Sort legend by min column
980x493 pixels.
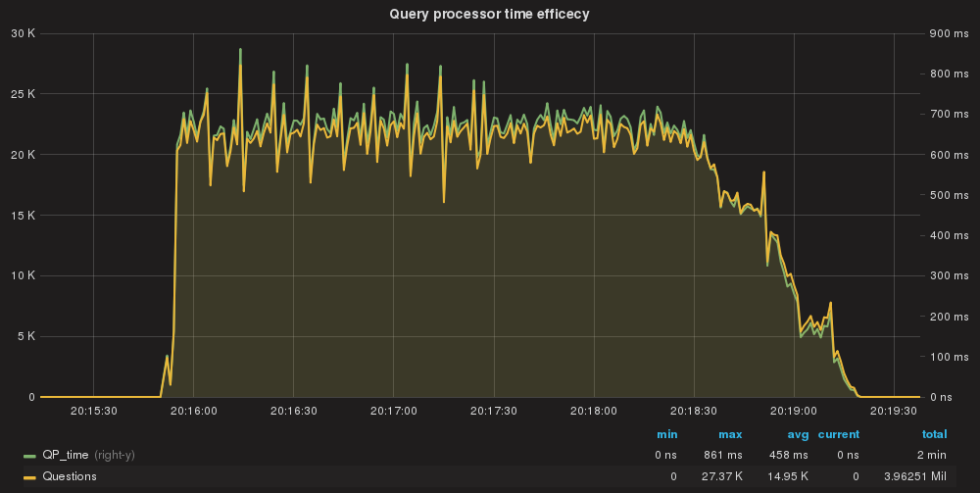(x=666, y=434)
